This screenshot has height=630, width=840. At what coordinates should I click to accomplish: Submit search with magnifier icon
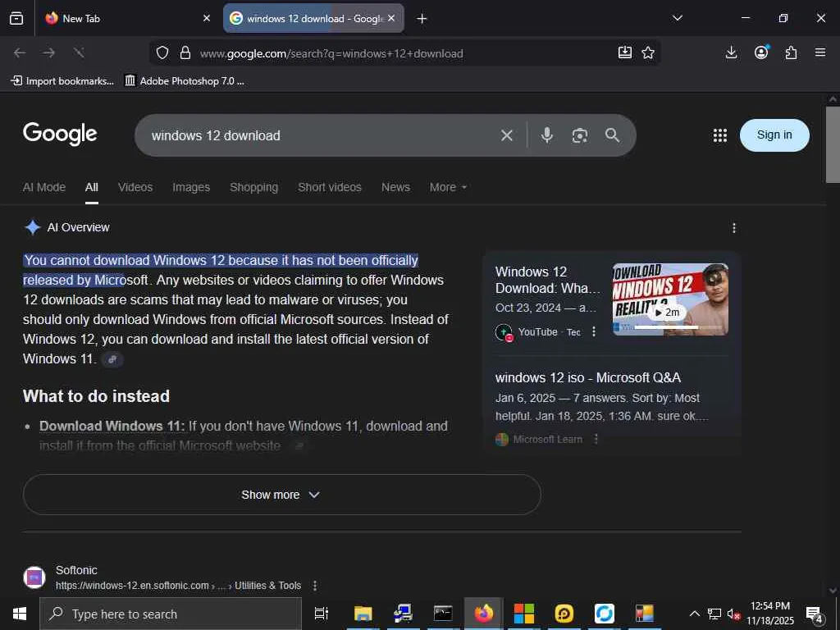tap(612, 135)
